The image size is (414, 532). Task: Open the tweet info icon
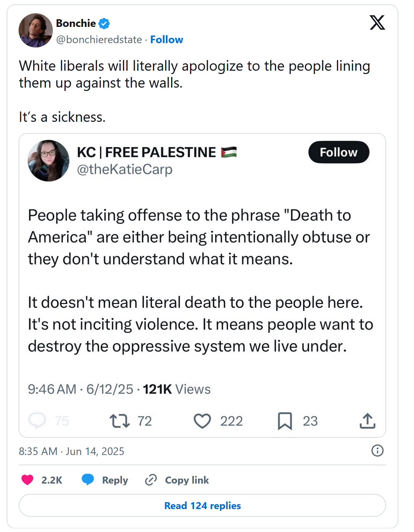(377, 451)
